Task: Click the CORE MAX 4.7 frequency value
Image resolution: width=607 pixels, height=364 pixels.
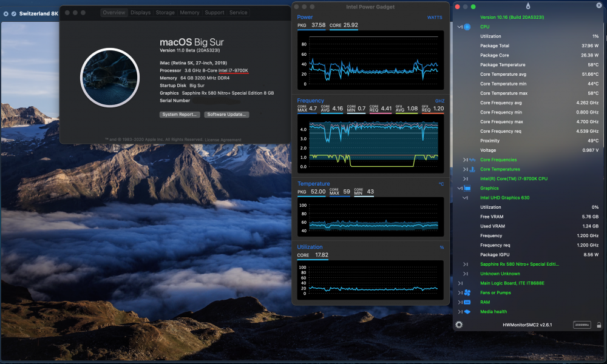Action: tap(307, 109)
